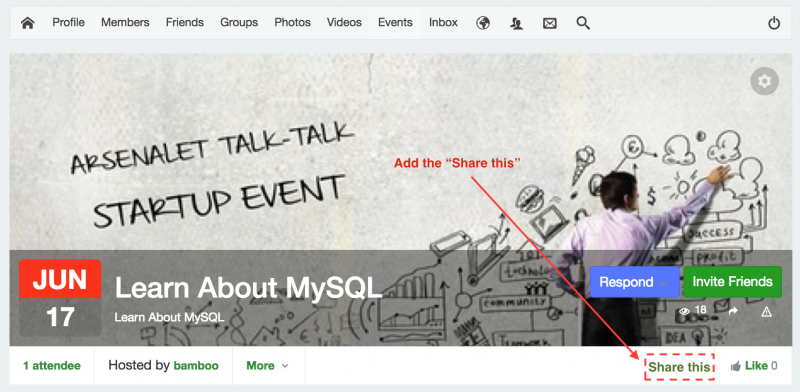Viewport: 800px width, 392px height.
Task: Open the Friends menu item
Action: (x=185, y=22)
